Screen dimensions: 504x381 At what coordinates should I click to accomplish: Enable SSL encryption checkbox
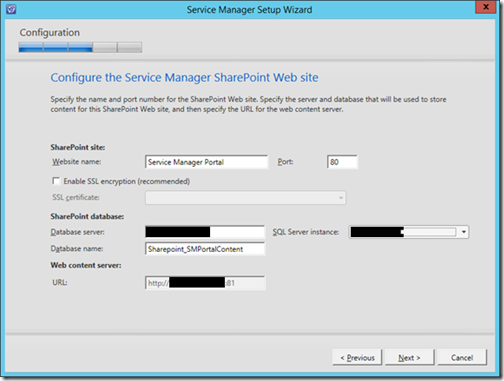[56, 181]
